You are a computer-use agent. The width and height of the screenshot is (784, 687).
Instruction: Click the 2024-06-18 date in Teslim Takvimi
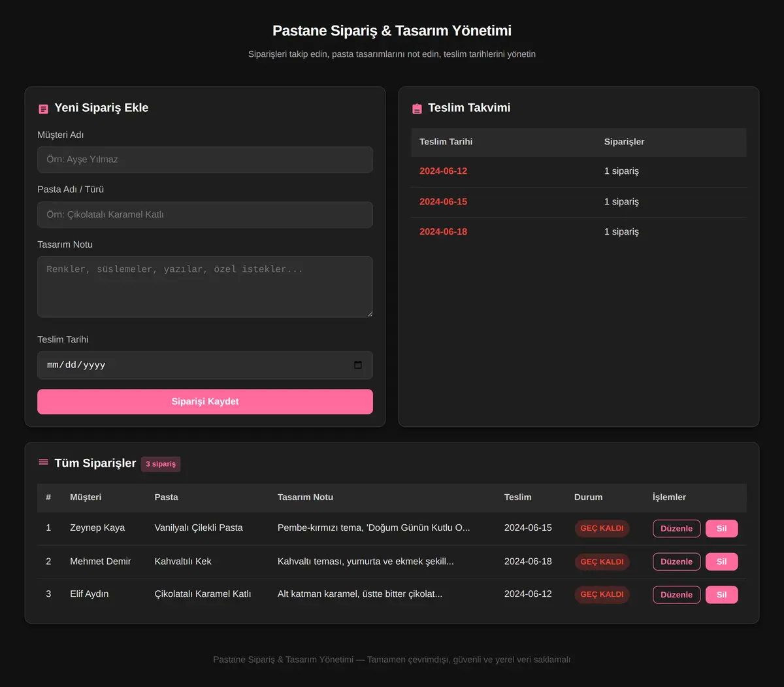[443, 231]
